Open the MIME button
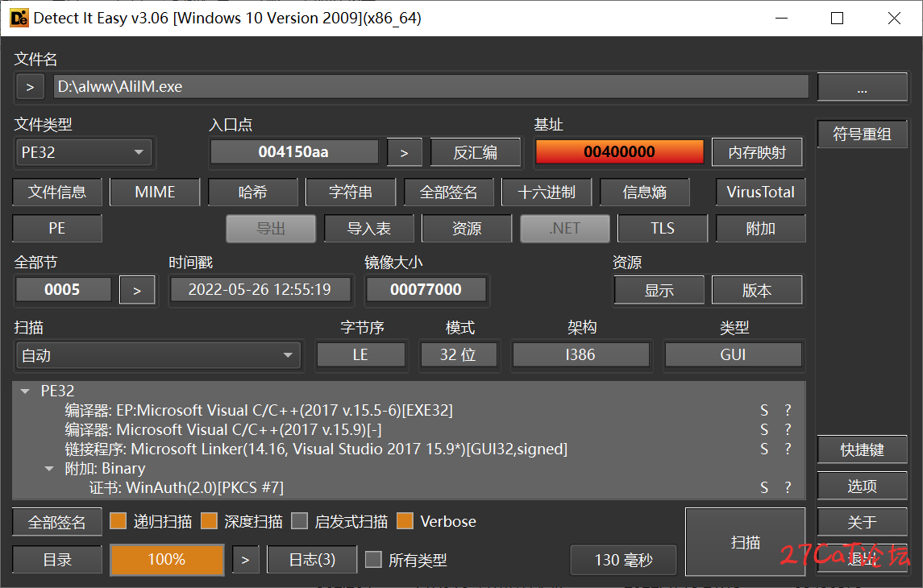This screenshot has height=588, width=923. pyautogui.click(x=155, y=193)
